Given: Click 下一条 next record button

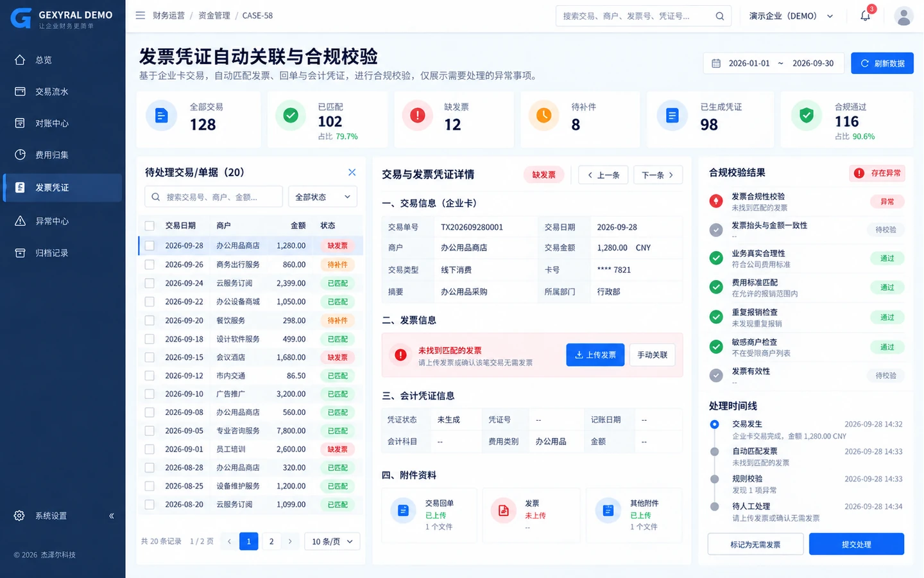Looking at the screenshot, I should 658,175.
